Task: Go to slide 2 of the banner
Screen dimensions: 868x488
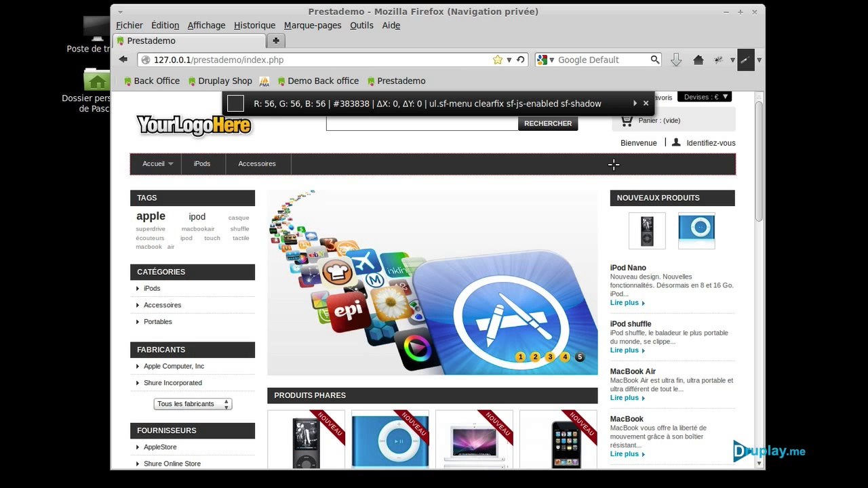Action: click(535, 357)
